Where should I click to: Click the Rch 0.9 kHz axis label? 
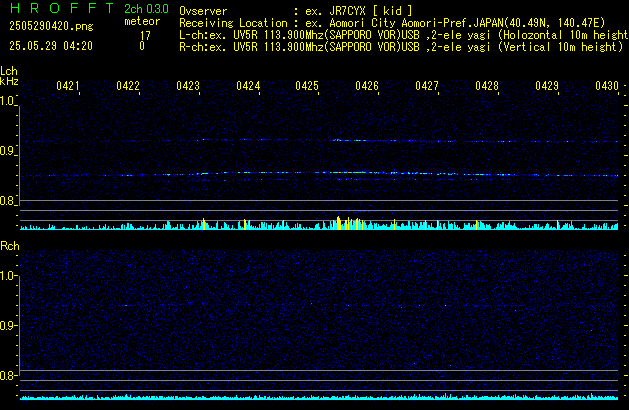click(7, 325)
